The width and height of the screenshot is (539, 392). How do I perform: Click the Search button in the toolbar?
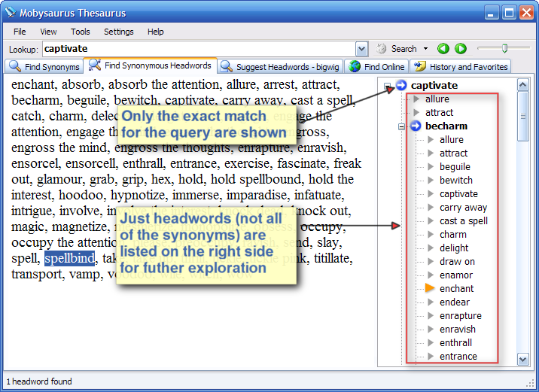coord(396,49)
